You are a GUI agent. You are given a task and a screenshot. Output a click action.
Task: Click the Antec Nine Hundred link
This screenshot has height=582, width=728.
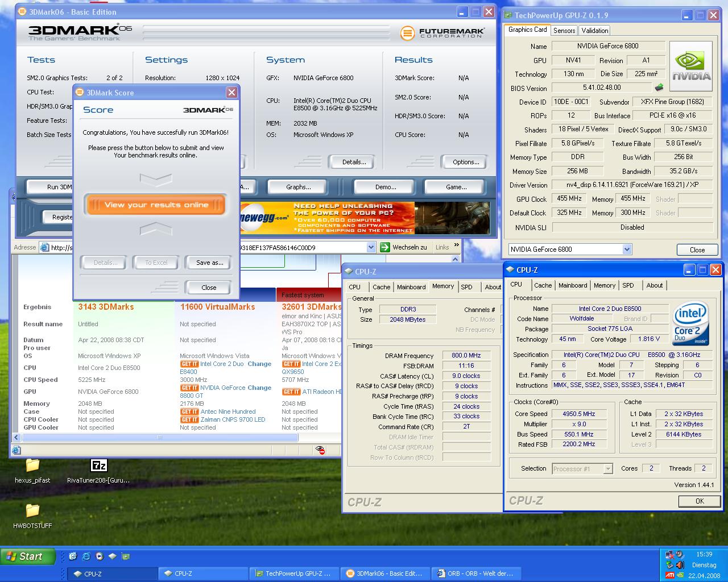[228, 411]
